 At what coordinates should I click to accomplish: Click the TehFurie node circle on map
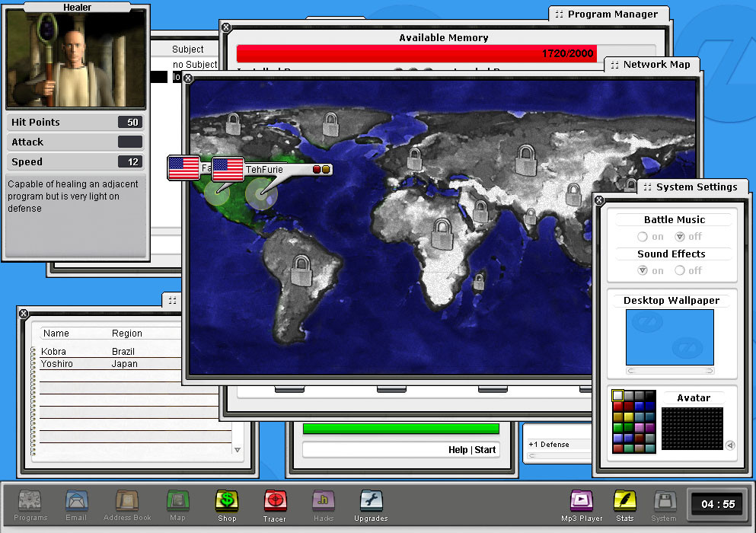pos(261,194)
